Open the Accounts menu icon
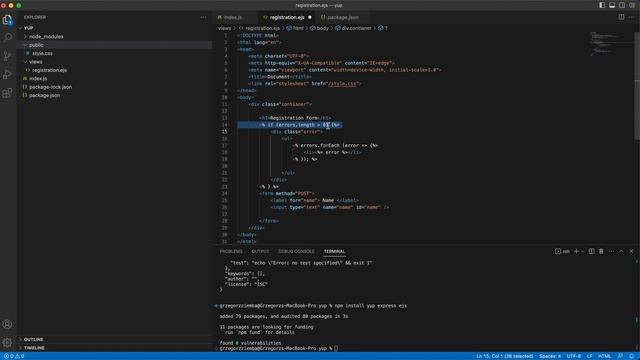 pos(7,324)
